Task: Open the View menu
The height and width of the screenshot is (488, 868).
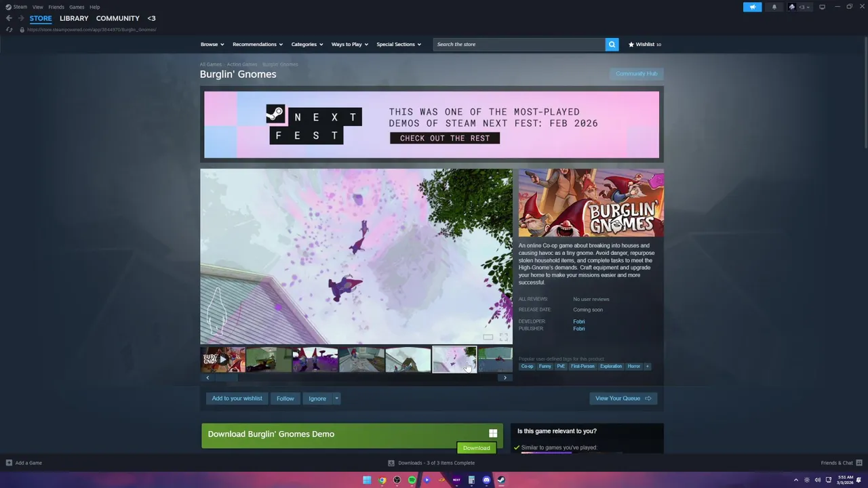Action: coord(38,7)
